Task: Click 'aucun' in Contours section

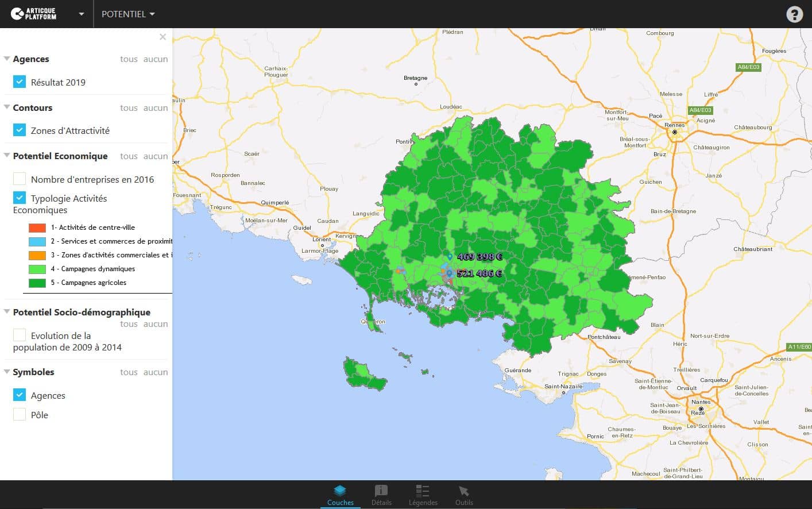Action: click(x=156, y=107)
